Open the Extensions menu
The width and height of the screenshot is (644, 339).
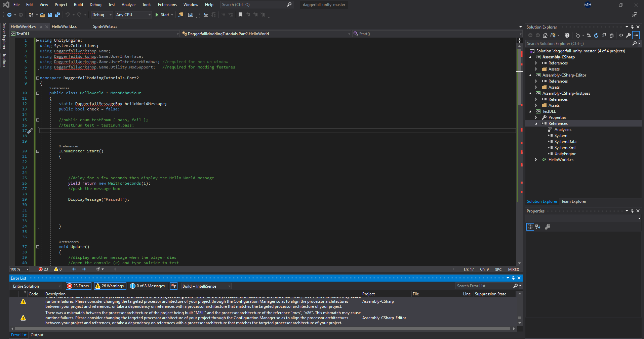coord(167,5)
